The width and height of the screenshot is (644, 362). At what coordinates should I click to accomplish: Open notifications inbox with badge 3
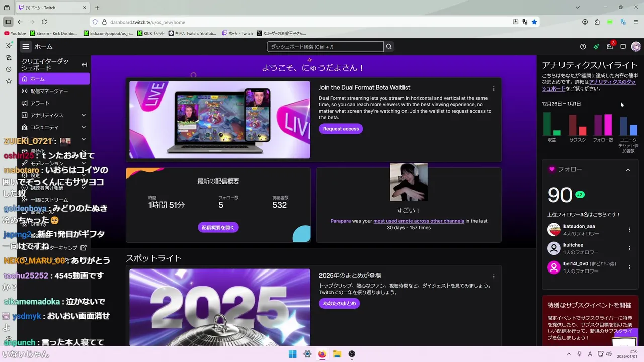(610, 47)
